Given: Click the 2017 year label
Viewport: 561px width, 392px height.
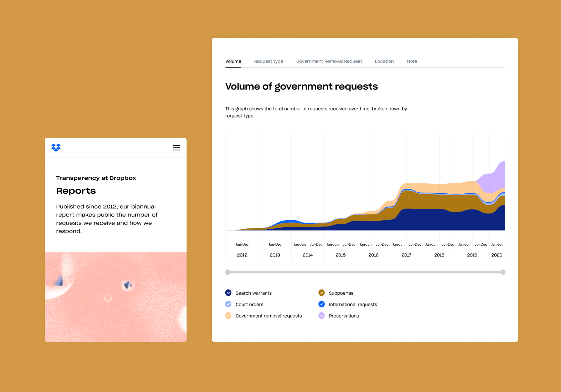Looking at the screenshot, I should pyautogui.click(x=406, y=255).
